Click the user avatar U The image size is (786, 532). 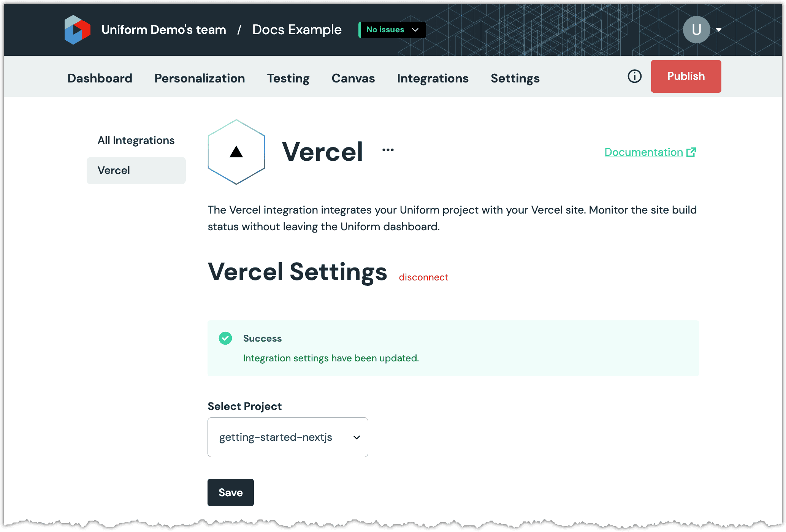(696, 30)
